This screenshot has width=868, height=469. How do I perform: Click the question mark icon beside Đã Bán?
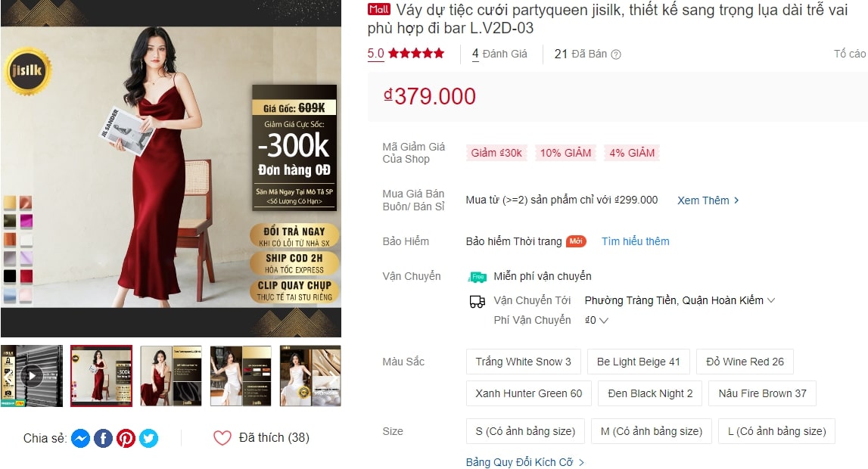point(615,54)
